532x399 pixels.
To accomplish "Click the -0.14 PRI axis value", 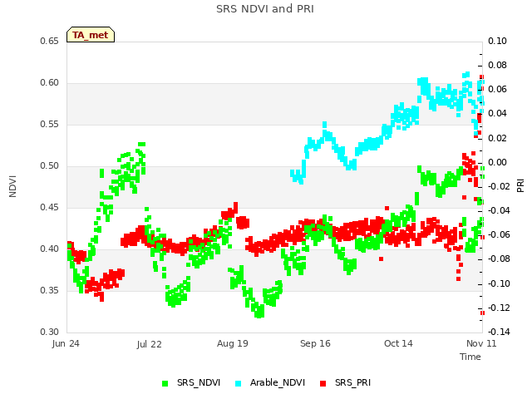I will point(499,332).
